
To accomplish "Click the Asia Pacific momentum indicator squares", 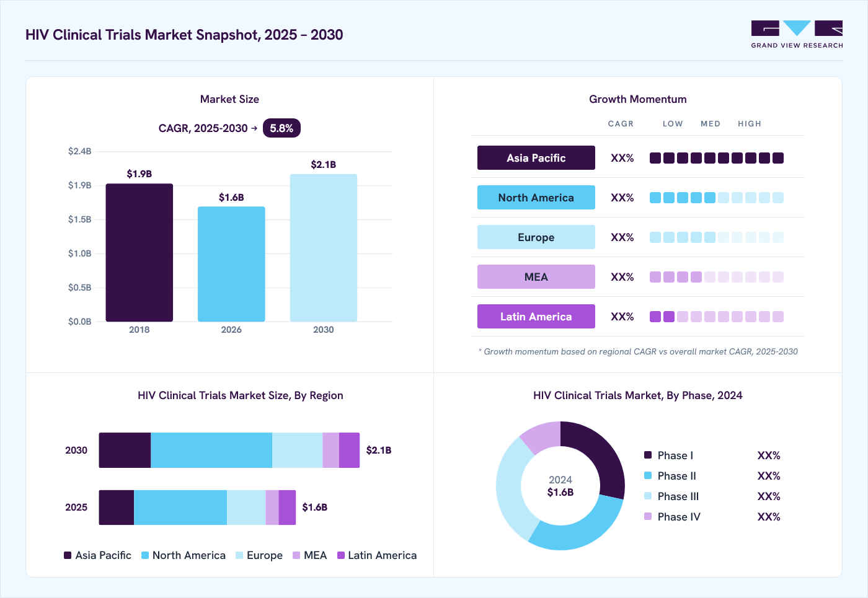I will [x=717, y=158].
